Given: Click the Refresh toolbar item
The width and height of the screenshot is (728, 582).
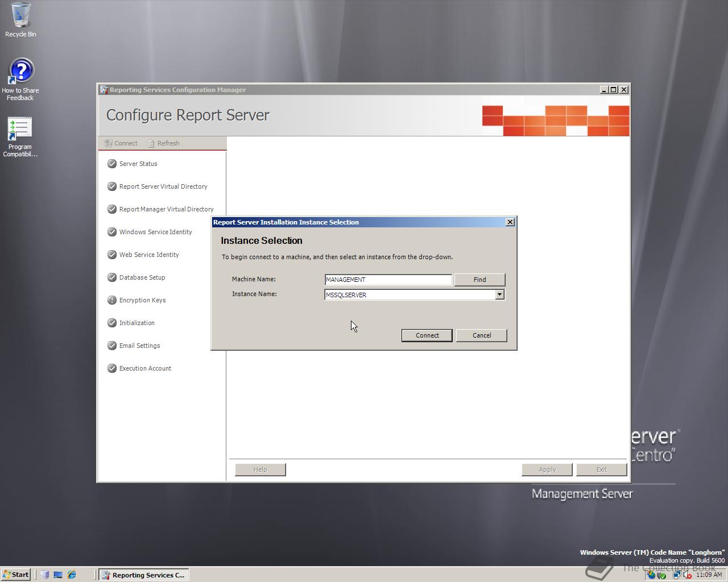Looking at the screenshot, I should (163, 143).
